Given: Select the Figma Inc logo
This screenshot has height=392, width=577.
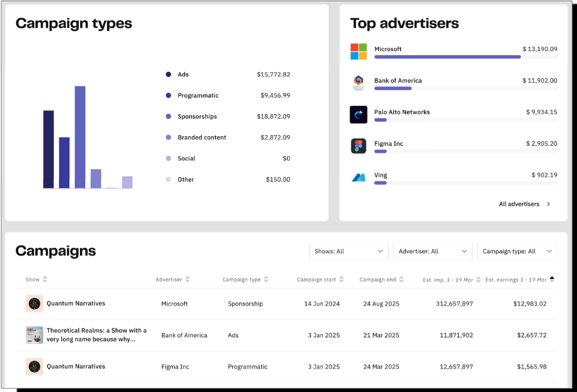Looking at the screenshot, I should (x=359, y=146).
